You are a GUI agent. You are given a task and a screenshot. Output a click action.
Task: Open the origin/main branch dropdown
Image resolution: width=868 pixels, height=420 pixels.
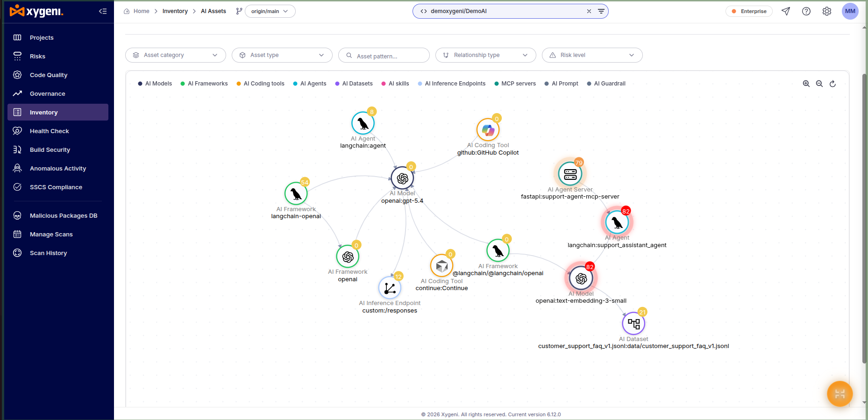click(x=270, y=11)
